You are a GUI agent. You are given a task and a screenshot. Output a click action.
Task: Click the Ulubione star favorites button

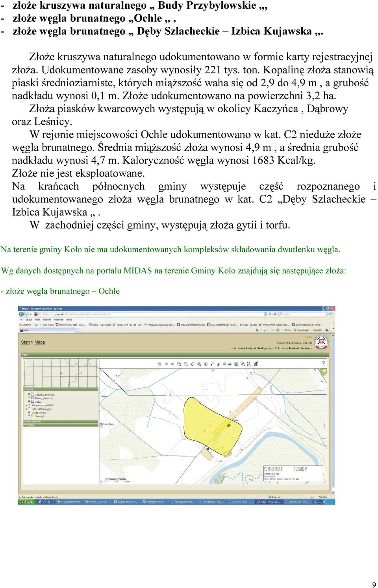coord(26,325)
